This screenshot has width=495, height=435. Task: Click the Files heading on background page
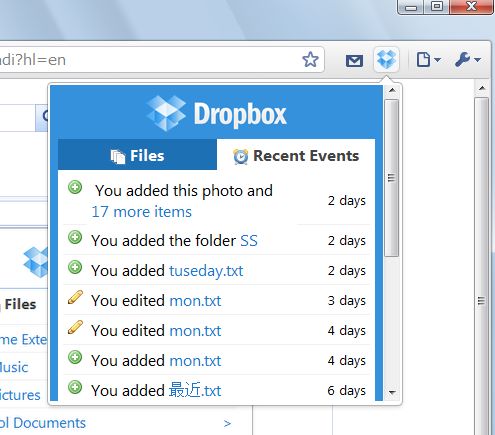pyautogui.click(x=20, y=304)
